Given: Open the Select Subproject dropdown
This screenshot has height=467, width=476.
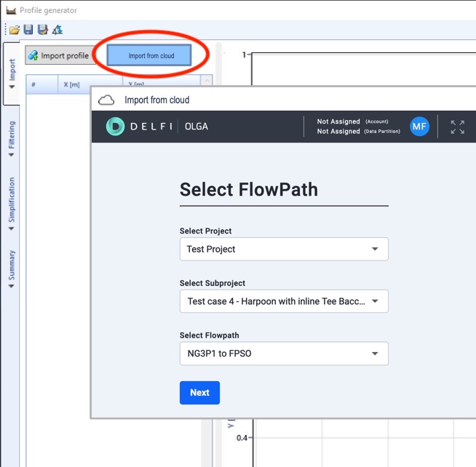Looking at the screenshot, I should (x=284, y=301).
